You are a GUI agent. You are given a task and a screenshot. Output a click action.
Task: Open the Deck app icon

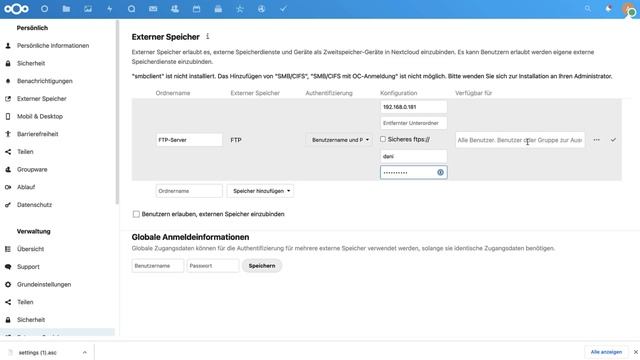218,9
